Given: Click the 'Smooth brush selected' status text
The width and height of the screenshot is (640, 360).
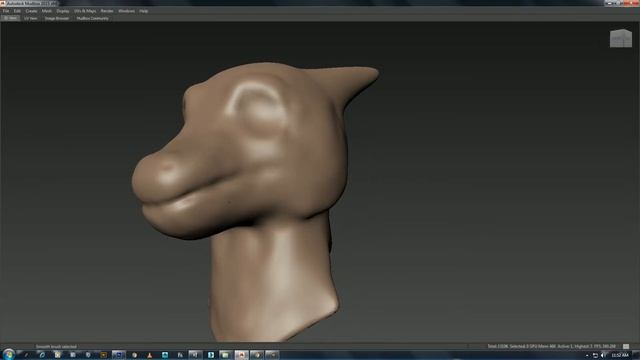Looking at the screenshot, I should [x=56, y=347].
